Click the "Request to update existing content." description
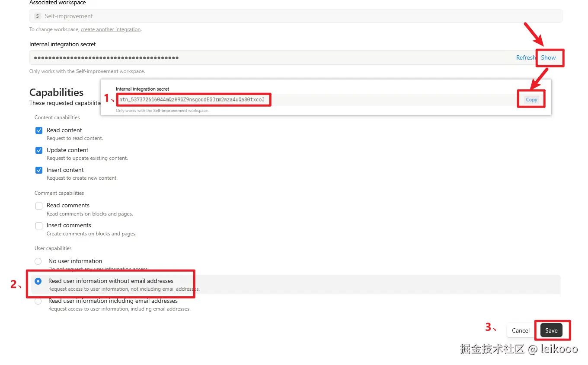The width and height of the screenshot is (588, 365). (87, 158)
